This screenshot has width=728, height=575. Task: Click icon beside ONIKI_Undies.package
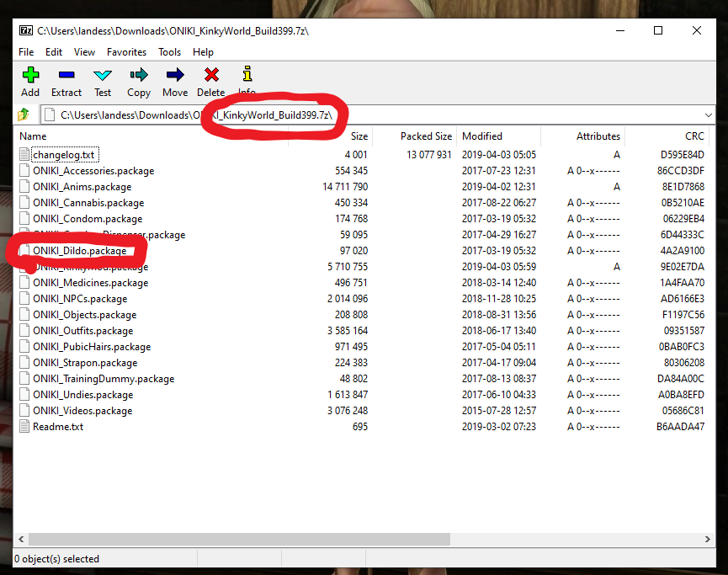[24, 395]
